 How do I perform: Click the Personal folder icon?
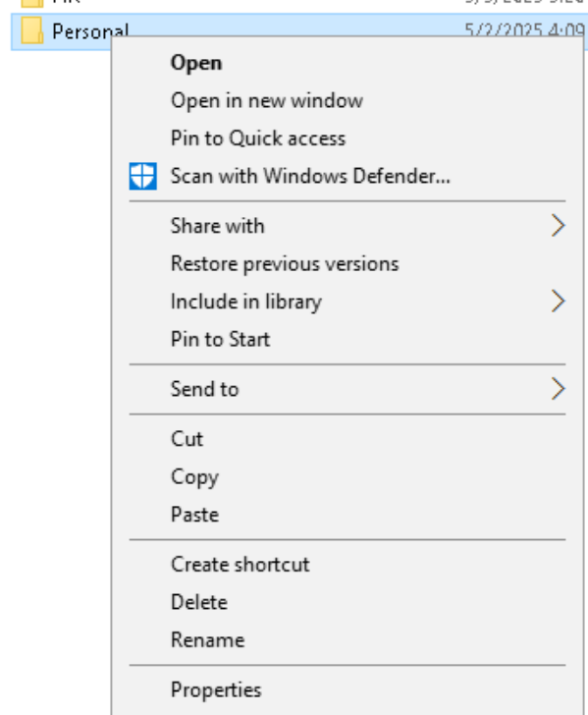click(32, 30)
